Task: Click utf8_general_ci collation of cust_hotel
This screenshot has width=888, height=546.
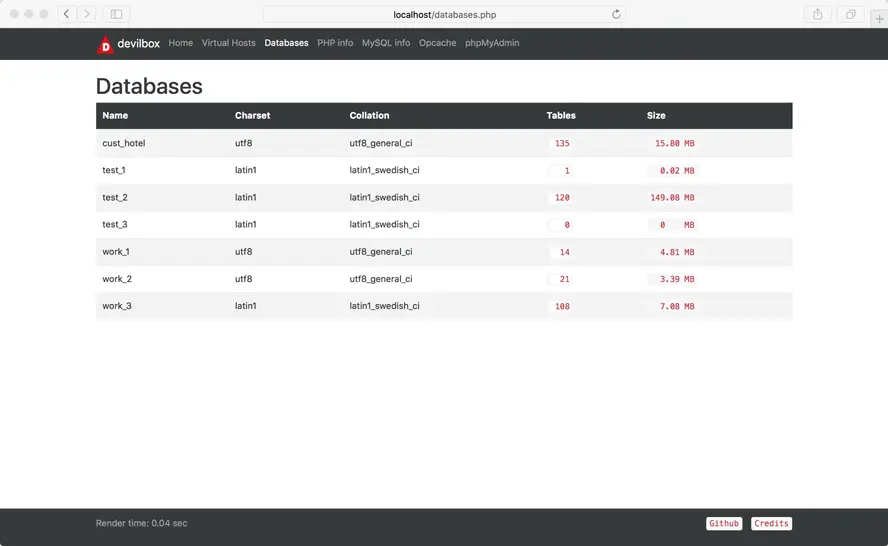Action: [381, 143]
